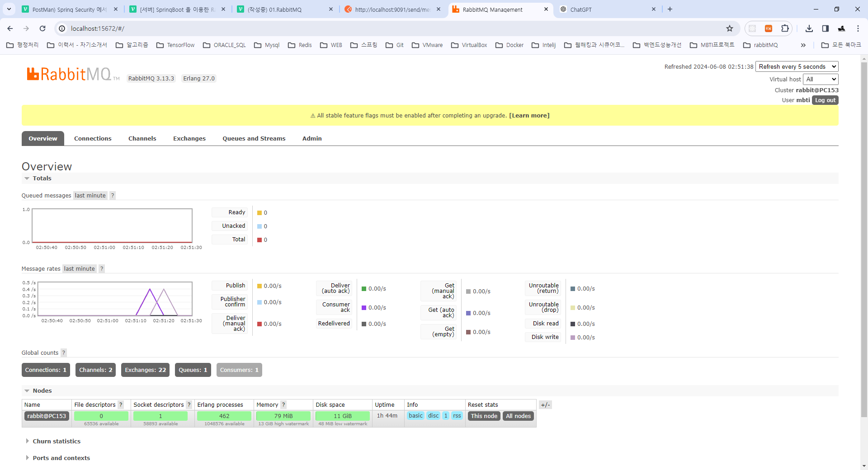Reset stats with This node button
Viewport: 868px width, 470px height.
coord(484,416)
